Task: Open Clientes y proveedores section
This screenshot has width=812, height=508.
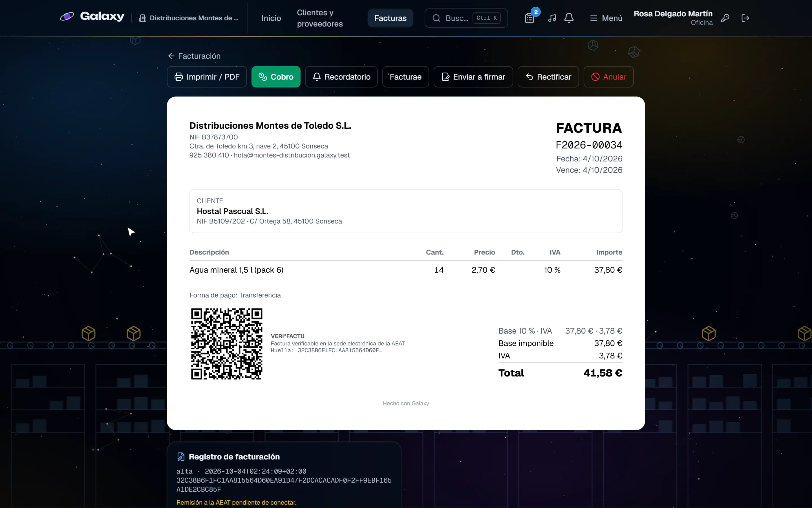Action: (320, 18)
